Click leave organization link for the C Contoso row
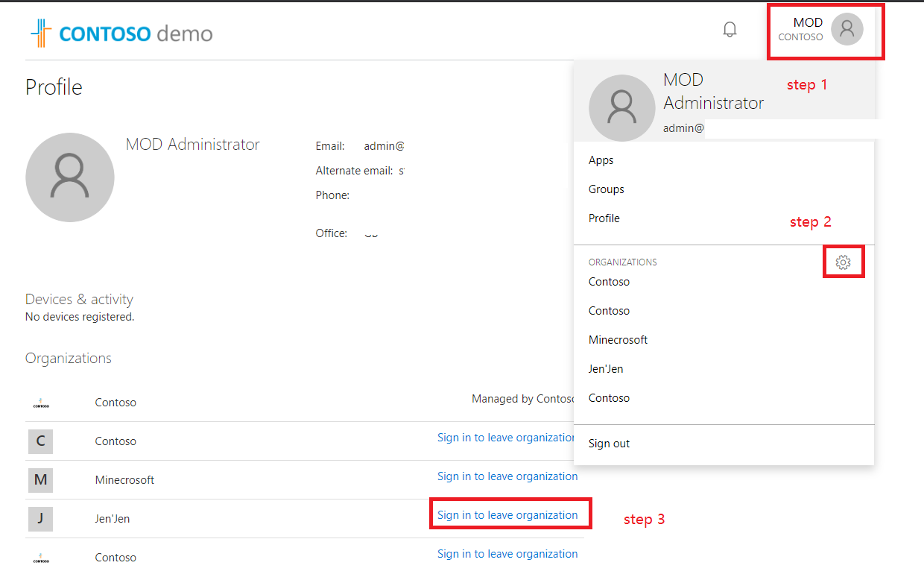This screenshot has height=583, width=924. [507, 438]
